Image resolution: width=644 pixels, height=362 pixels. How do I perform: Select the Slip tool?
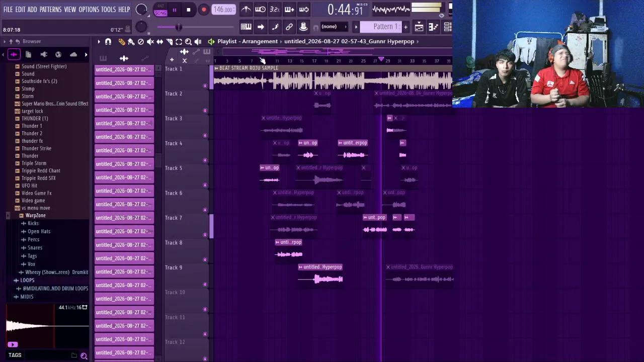(160, 42)
